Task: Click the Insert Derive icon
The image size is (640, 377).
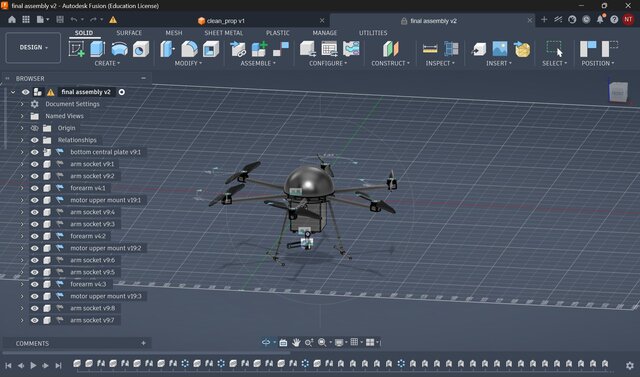Action: (478, 49)
